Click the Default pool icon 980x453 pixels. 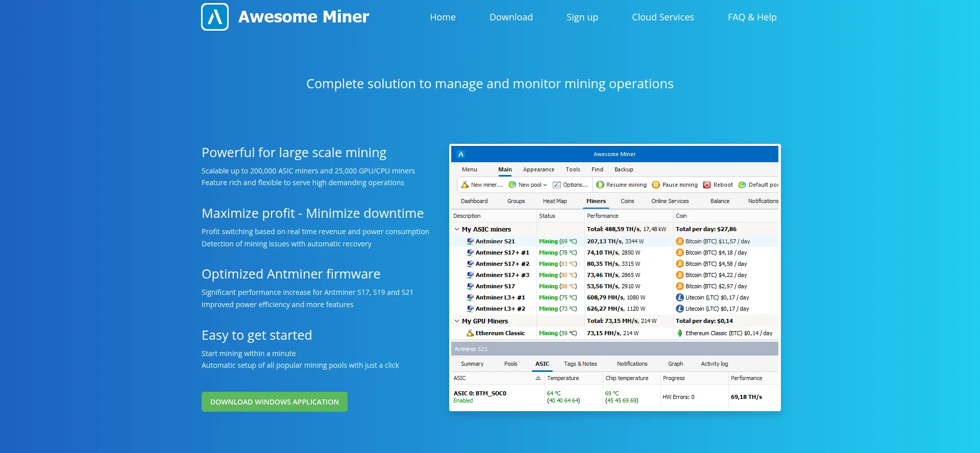coord(742,185)
